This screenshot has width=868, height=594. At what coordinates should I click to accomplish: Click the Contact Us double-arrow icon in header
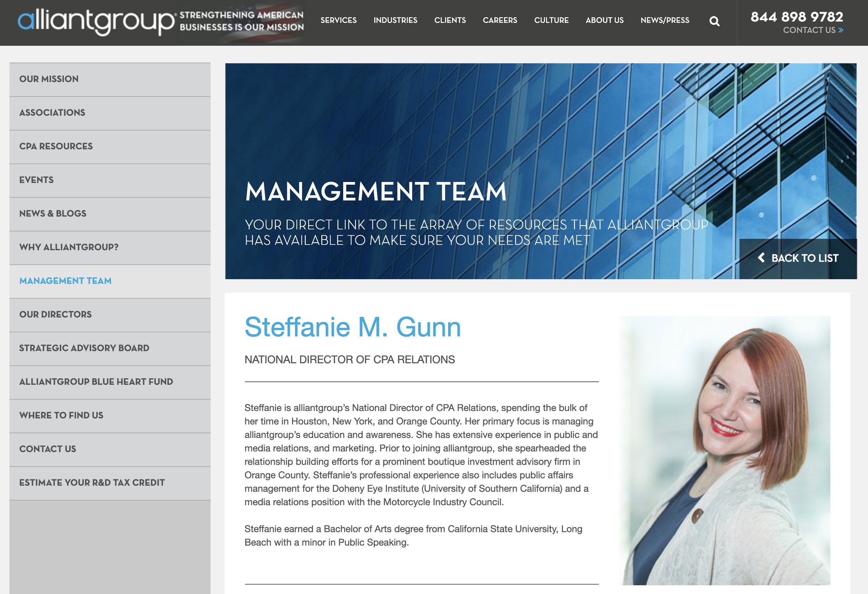(x=841, y=30)
